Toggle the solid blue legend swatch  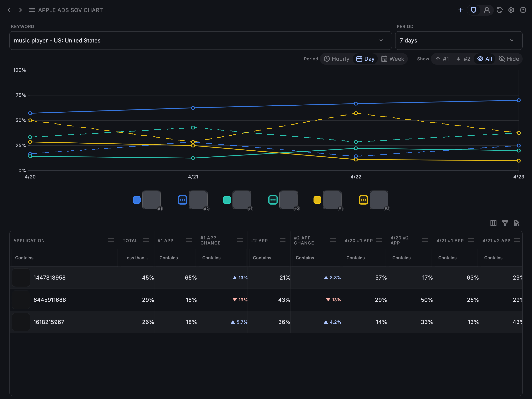coord(137,200)
